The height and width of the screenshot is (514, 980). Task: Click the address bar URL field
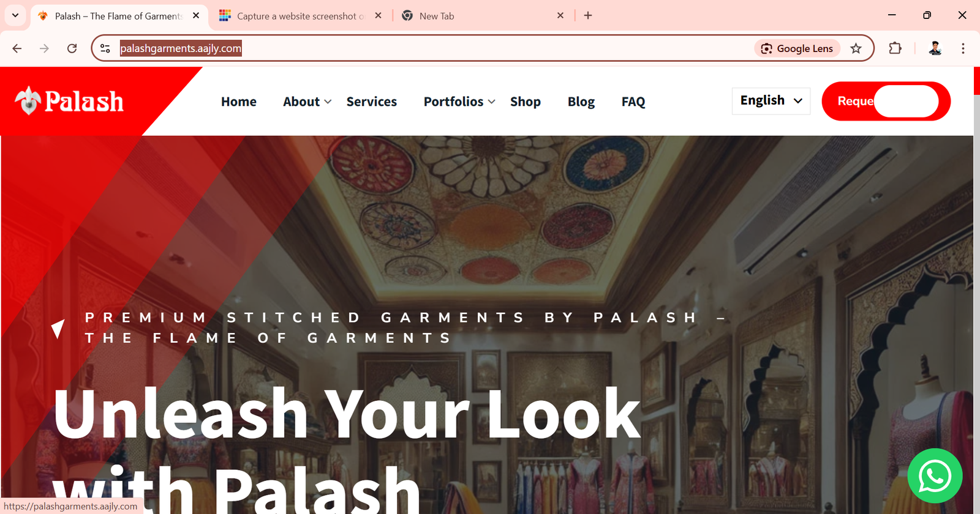pos(429,48)
